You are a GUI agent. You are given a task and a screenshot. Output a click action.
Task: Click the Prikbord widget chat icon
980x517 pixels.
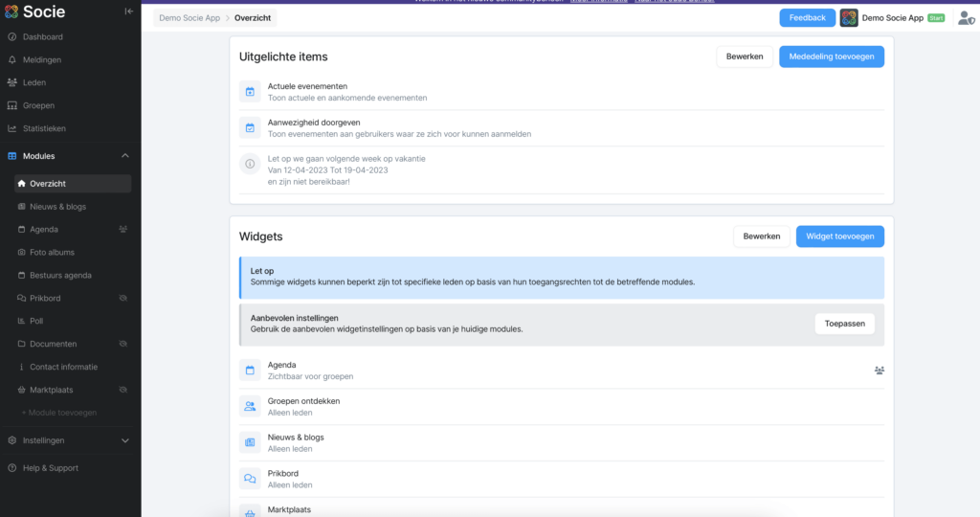tap(250, 480)
